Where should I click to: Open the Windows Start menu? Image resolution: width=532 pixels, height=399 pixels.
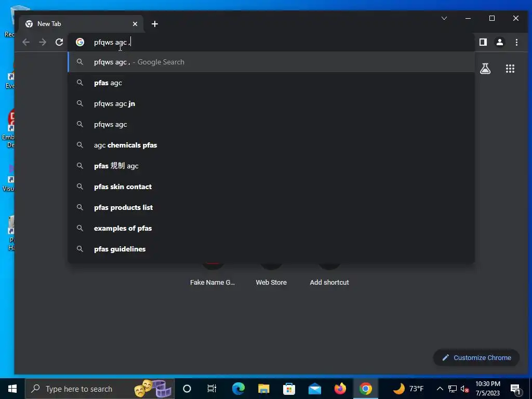pos(12,389)
